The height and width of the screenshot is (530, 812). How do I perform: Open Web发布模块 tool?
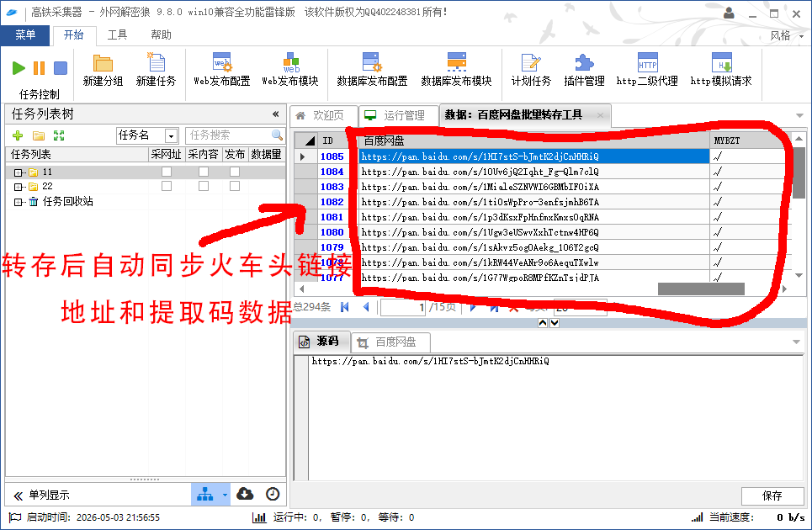coord(290,69)
